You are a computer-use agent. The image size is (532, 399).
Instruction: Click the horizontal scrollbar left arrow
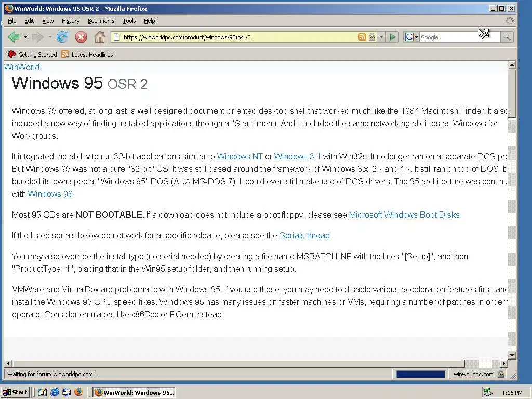8,363
